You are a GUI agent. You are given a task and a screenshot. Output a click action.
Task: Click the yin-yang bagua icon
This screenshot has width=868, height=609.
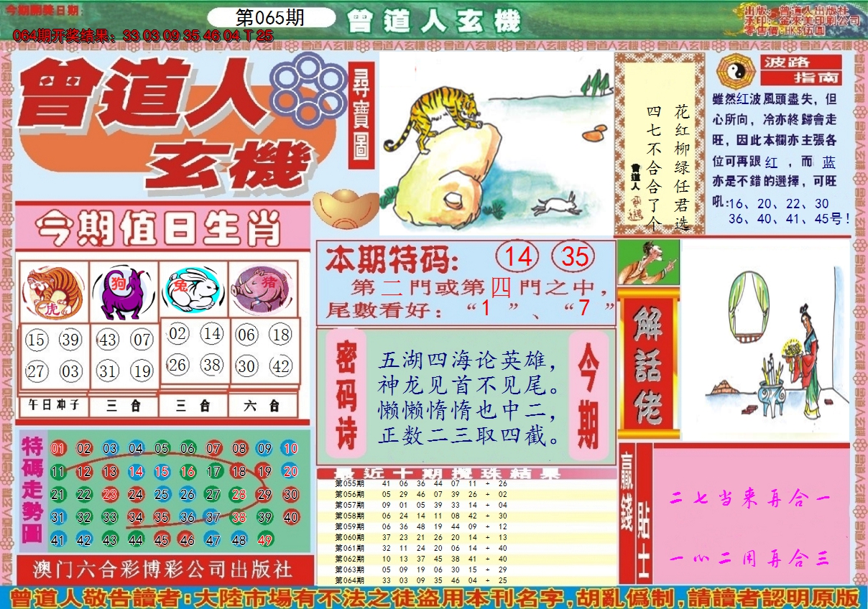coord(735,72)
